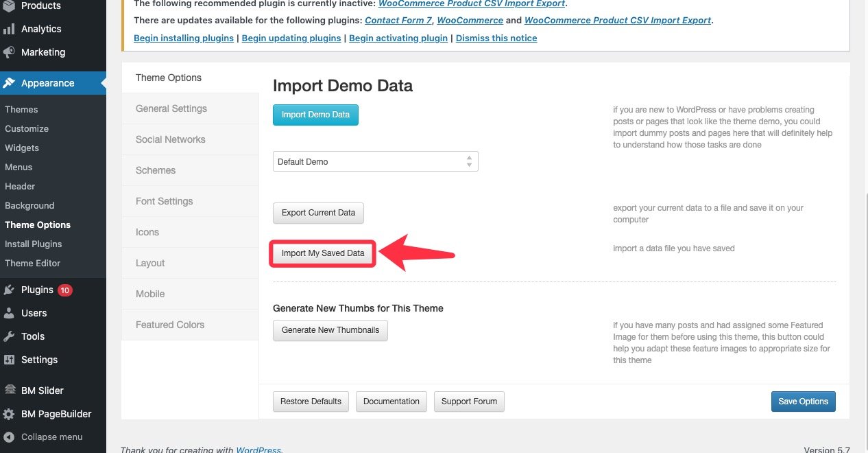Open the Tools menu text
Image resolution: width=868 pixels, height=453 pixels.
click(33, 336)
